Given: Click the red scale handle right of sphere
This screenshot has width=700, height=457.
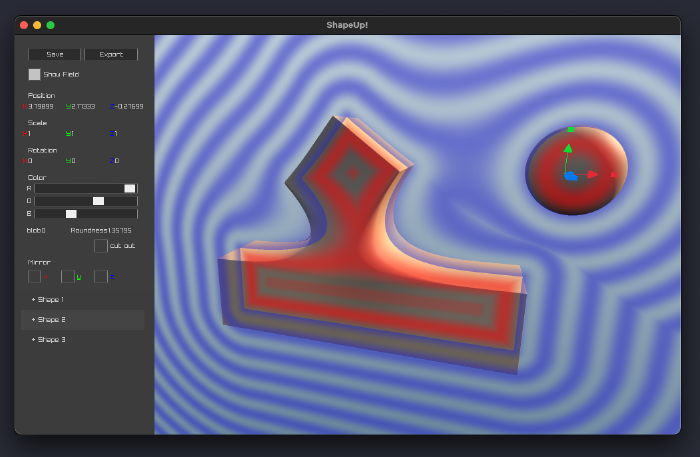Looking at the screenshot, I should point(614,175).
